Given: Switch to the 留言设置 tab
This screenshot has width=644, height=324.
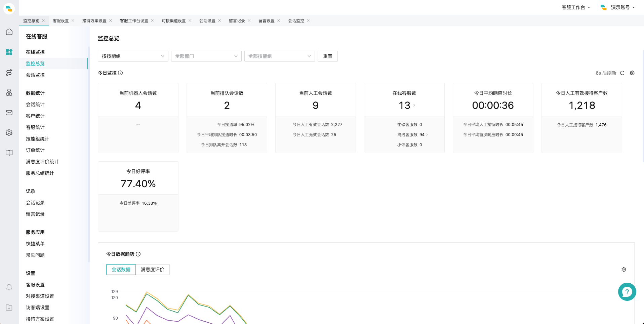Looking at the screenshot, I should pyautogui.click(x=267, y=21).
